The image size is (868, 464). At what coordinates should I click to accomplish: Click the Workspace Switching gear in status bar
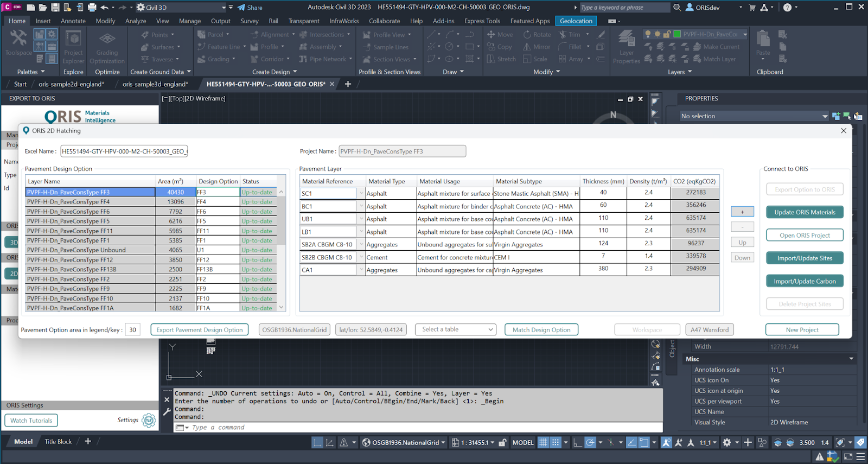[x=727, y=442]
